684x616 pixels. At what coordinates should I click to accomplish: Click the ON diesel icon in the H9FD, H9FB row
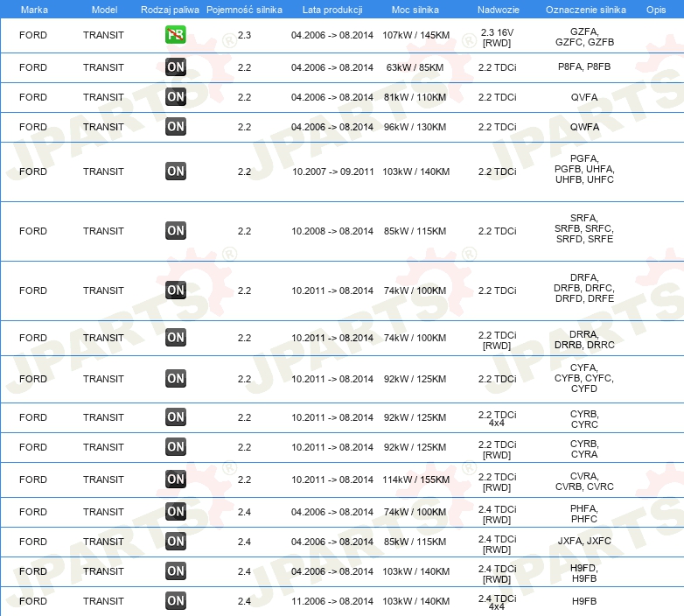176,570
